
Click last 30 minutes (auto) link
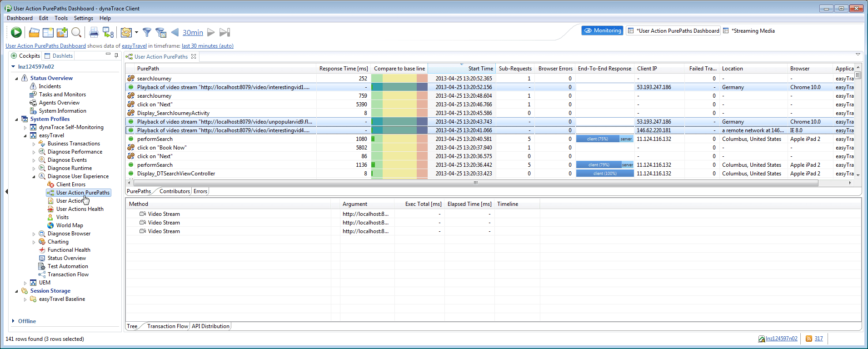click(x=208, y=46)
